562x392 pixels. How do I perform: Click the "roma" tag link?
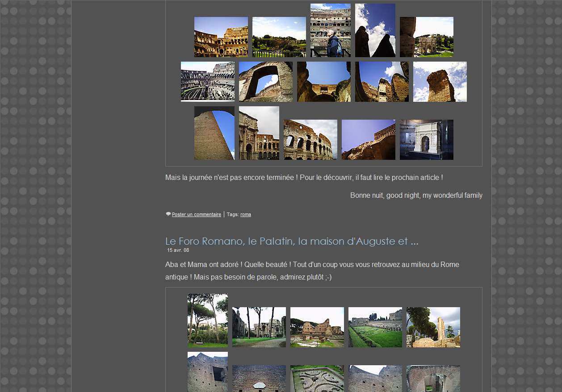[245, 215]
